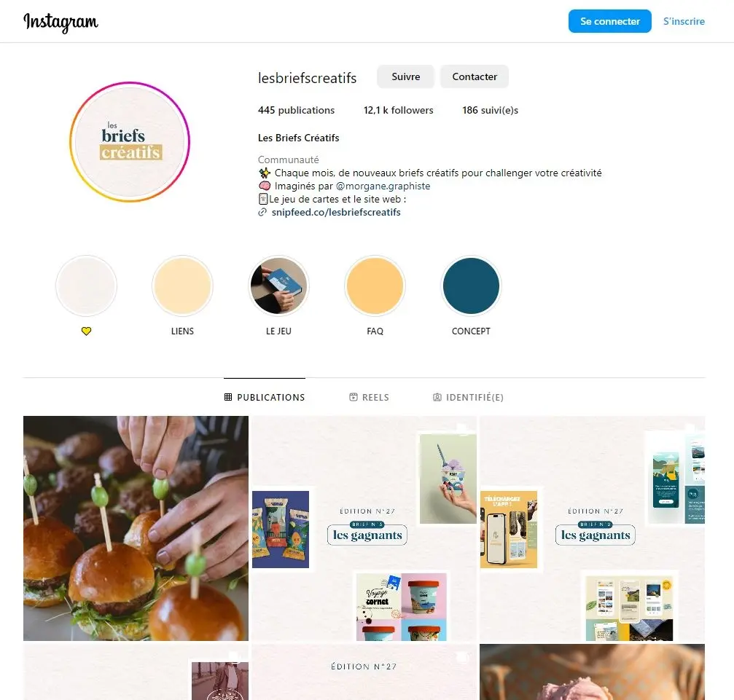
Task: Click the Se connecter button
Action: point(609,21)
